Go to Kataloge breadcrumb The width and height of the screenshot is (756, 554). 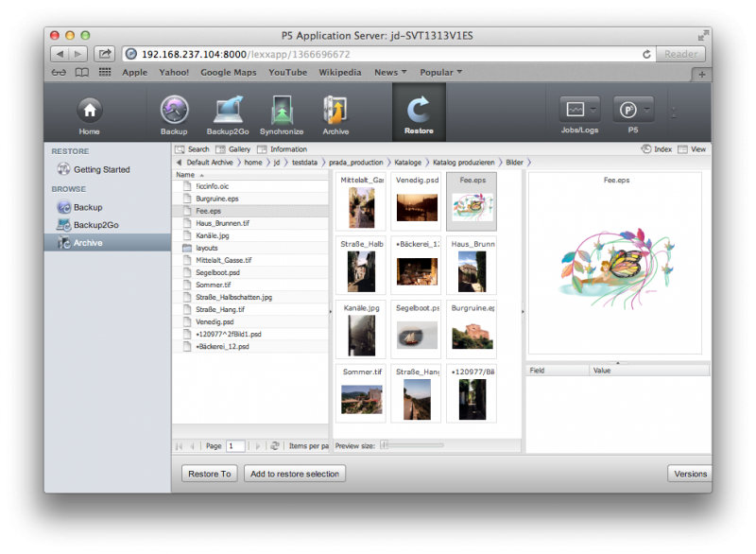click(x=408, y=163)
